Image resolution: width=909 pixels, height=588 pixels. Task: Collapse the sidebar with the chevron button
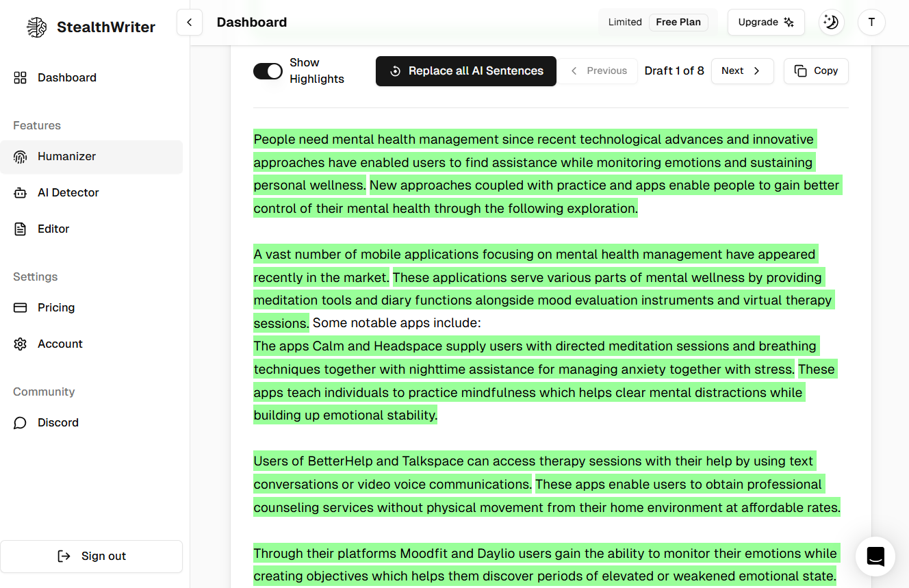coord(190,23)
